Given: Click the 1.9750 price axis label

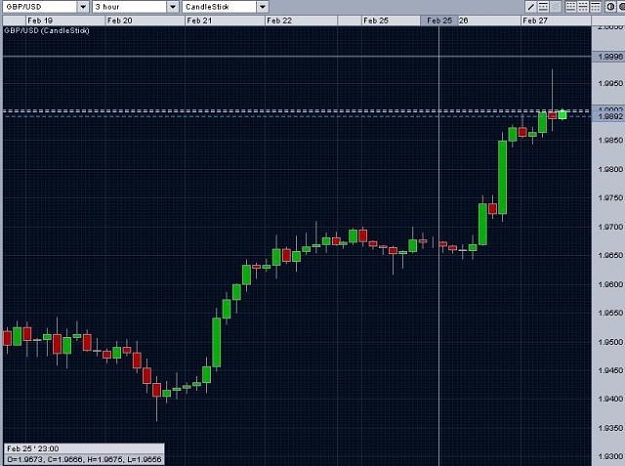Looking at the screenshot, I should click(610, 198).
